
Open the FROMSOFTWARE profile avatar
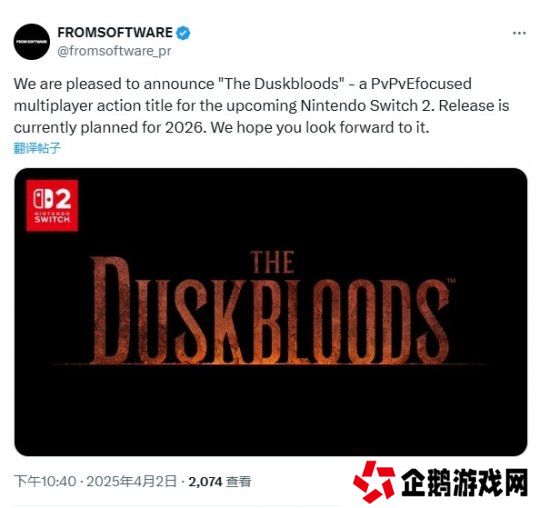(x=32, y=42)
